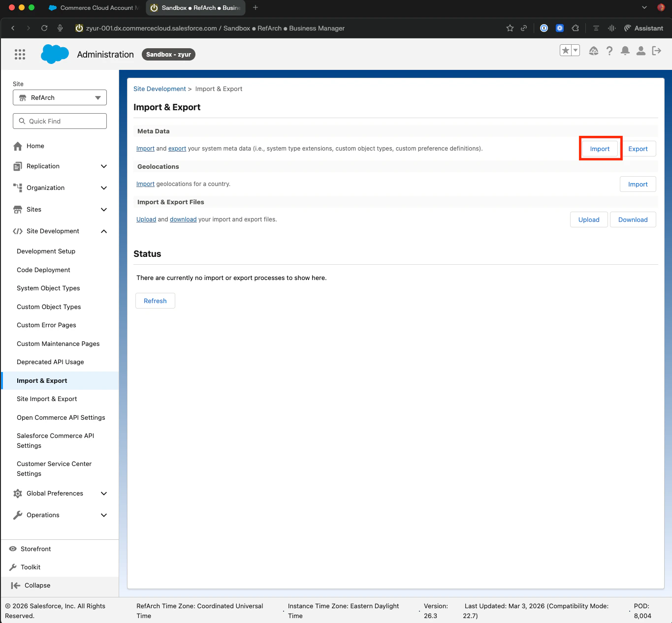Click the Upload button
Screen dimensions: 672x623
tap(589, 219)
